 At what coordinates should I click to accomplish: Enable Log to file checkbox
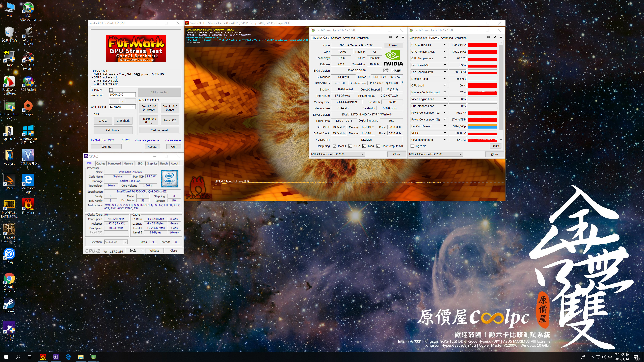[x=412, y=146]
